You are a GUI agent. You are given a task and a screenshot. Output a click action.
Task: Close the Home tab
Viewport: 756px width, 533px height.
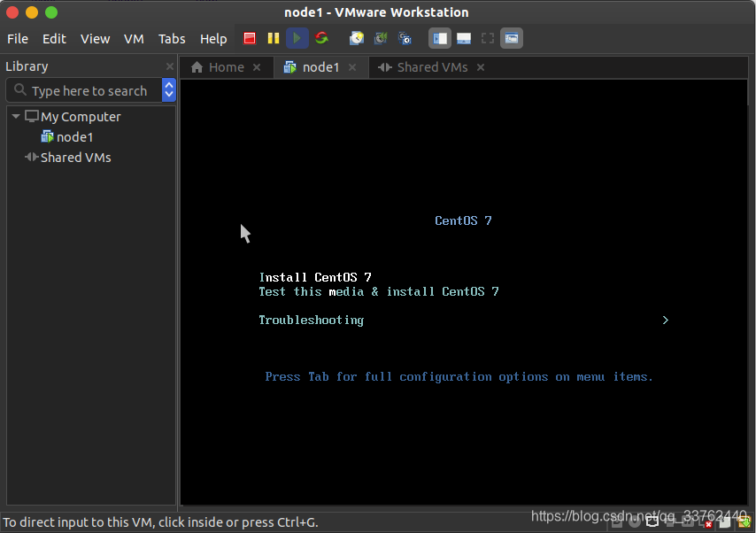click(x=257, y=67)
